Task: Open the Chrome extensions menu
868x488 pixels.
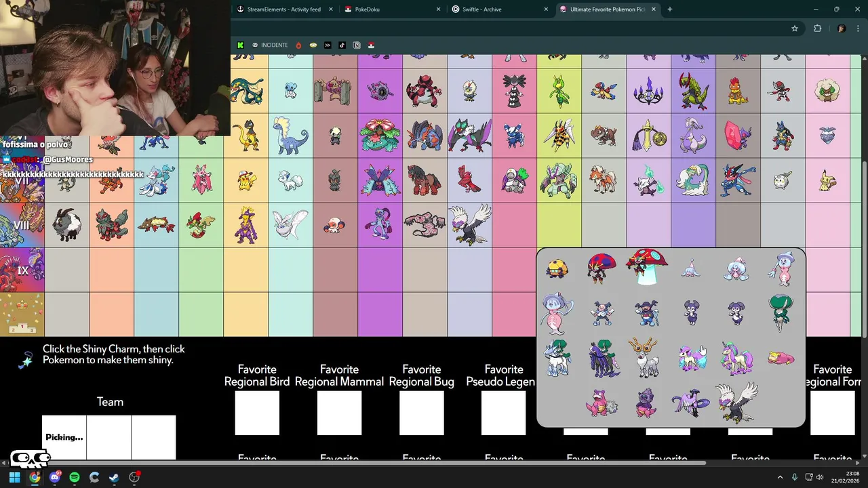Action: pyautogui.click(x=817, y=28)
